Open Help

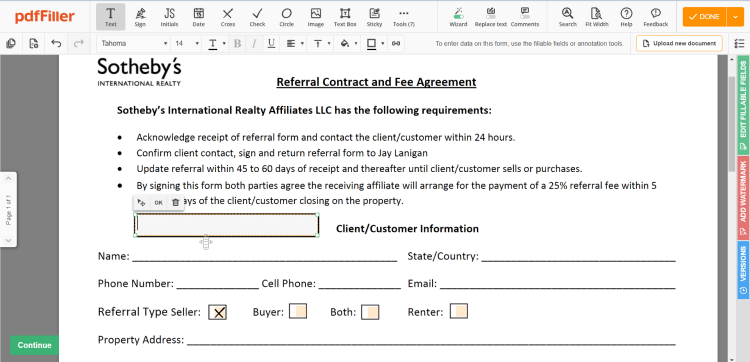pyautogui.click(x=626, y=17)
